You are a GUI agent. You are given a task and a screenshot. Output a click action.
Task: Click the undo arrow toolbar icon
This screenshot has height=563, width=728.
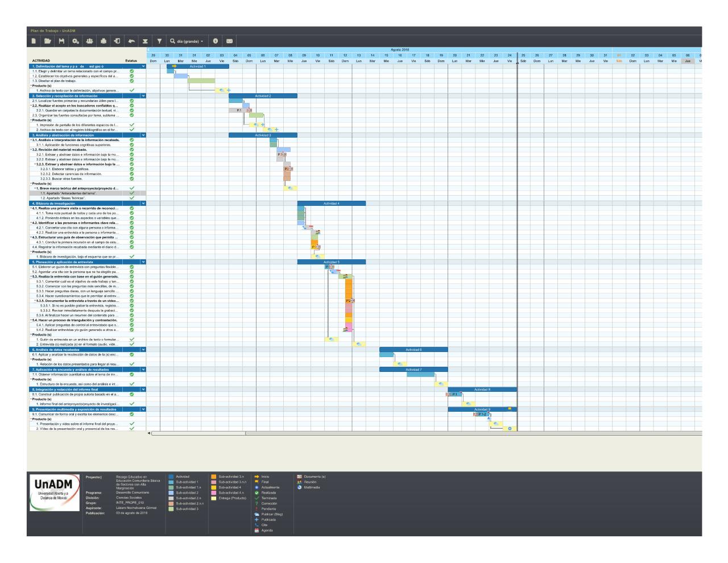tap(131, 41)
